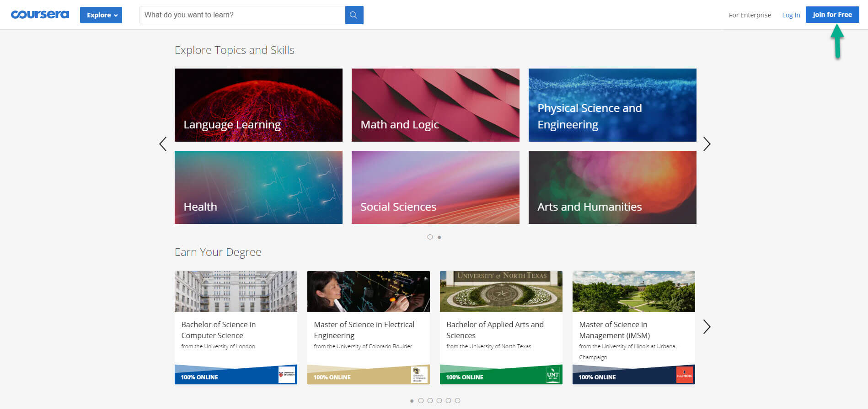Image resolution: width=868 pixels, height=409 pixels.
Task: Open Bachelor of Science in Computer Science
Action: (x=219, y=330)
